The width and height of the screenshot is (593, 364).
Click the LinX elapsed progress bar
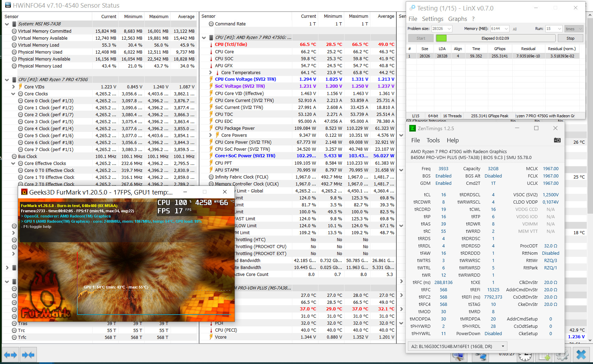point(495,38)
